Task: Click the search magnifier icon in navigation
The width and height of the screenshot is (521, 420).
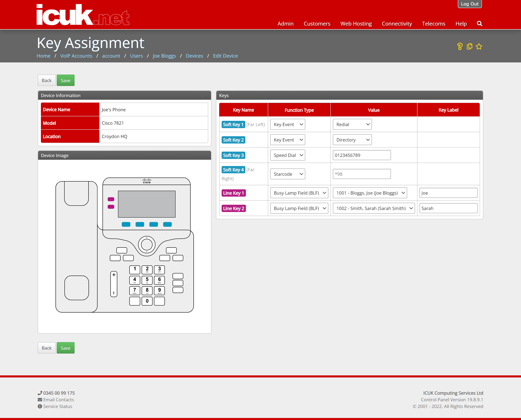Action: (x=479, y=24)
